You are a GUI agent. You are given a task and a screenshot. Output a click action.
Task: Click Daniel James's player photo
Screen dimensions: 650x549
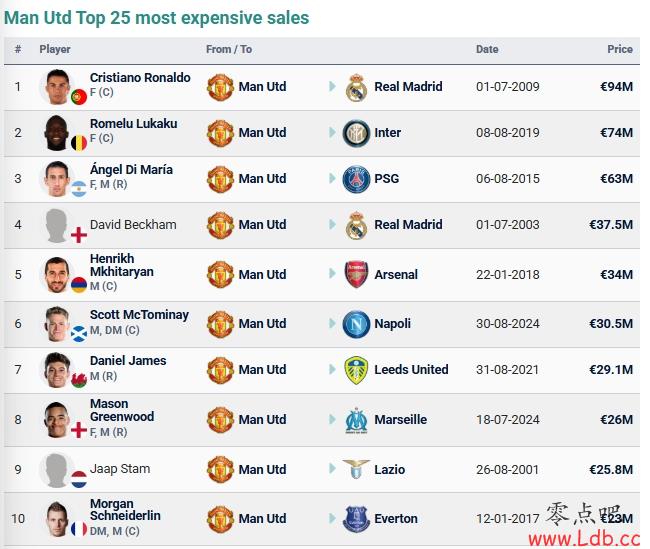coord(57,370)
